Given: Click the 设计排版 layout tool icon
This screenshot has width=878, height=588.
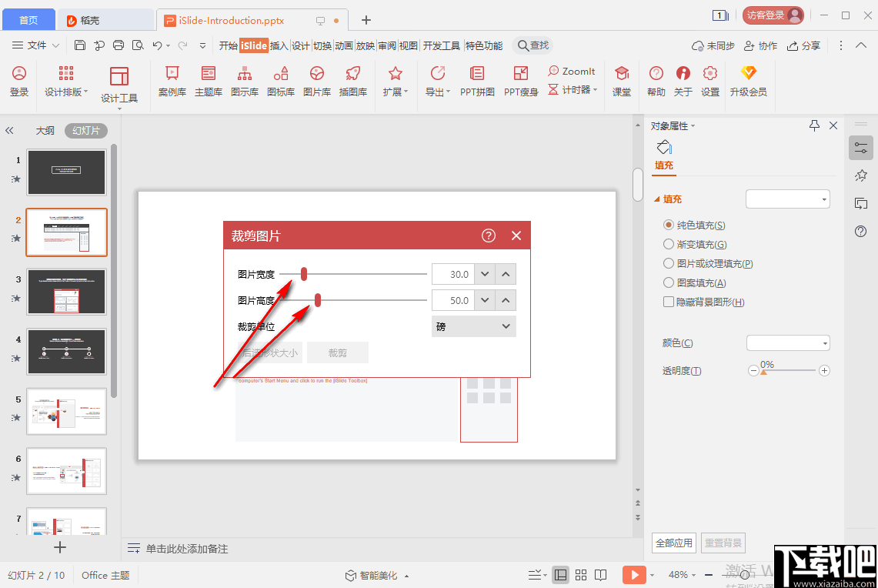Looking at the screenshot, I should [x=65, y=82].
